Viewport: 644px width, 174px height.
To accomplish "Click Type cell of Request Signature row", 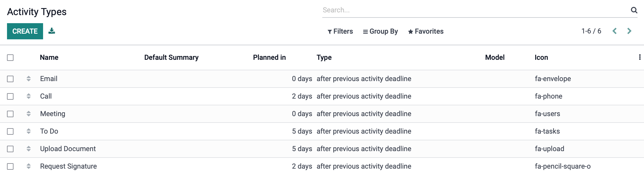I will (x=364, y=166).
